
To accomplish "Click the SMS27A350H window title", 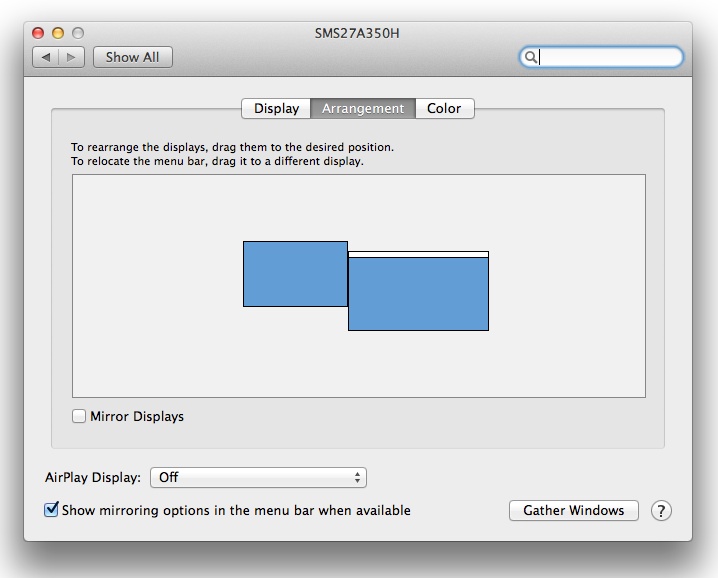I will point(357,33).
